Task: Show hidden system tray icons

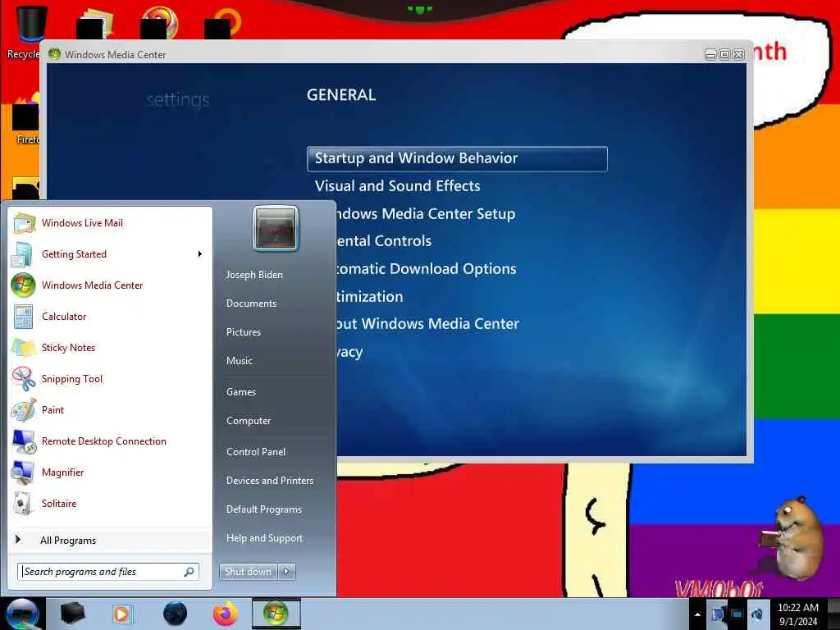Action: pos(697,614)
